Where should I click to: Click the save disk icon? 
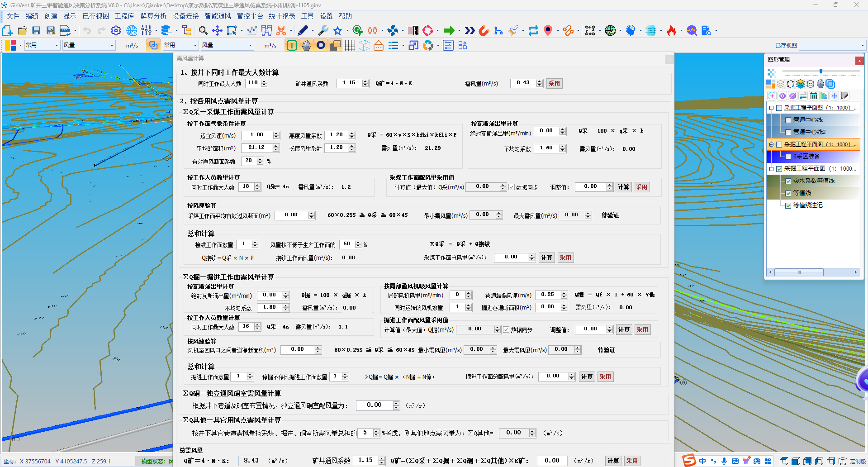[36, 30]
